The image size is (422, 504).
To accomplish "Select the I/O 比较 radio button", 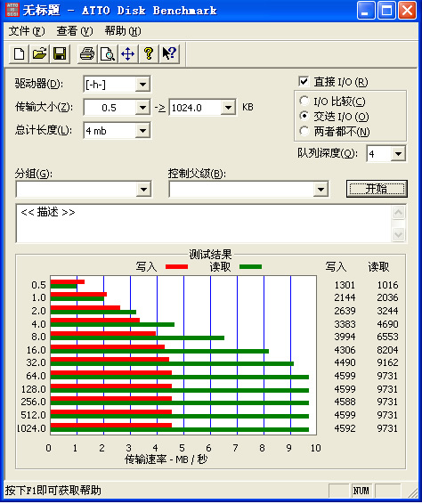I will [304, 101].
